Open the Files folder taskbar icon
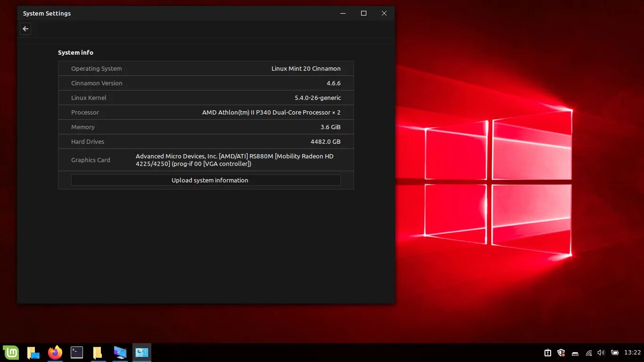The width and height of the screenshot is (644, 362). (x=98, y=353)
